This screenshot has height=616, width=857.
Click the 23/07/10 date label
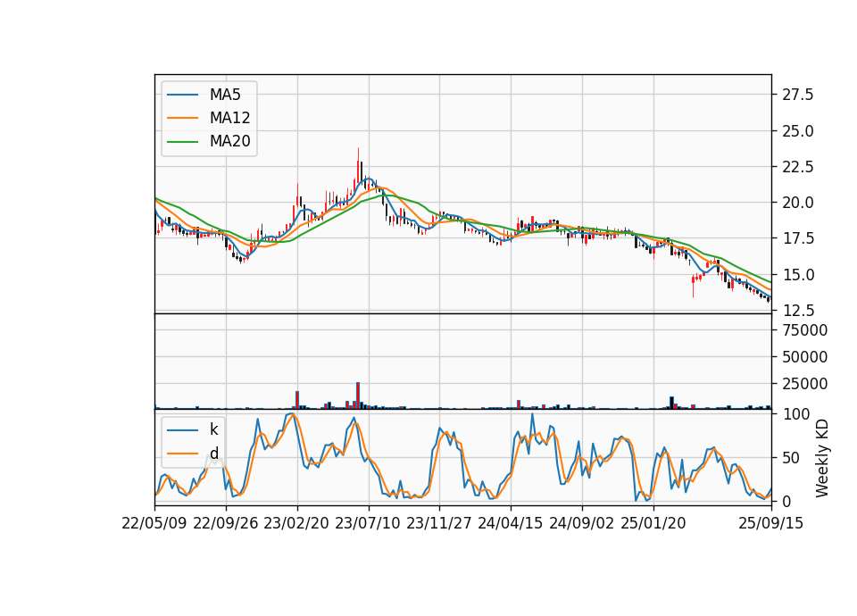point(368,523)
